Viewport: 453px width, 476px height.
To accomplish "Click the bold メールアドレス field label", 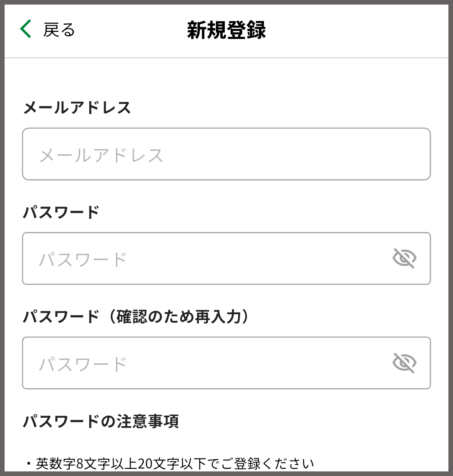I will [77, 108].
